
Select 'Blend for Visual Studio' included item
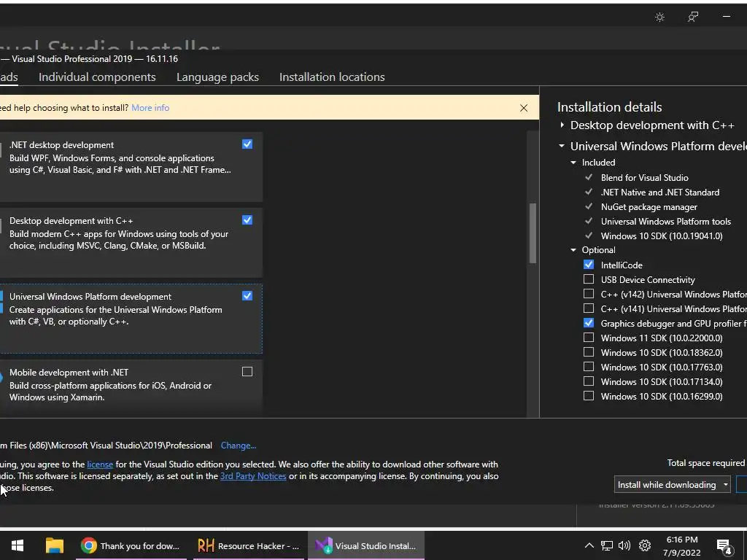(x=645, y=178)
